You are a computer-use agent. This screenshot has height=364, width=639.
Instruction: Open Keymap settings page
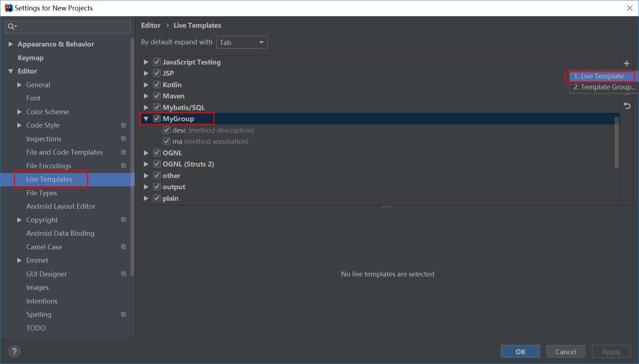(31, 58)
